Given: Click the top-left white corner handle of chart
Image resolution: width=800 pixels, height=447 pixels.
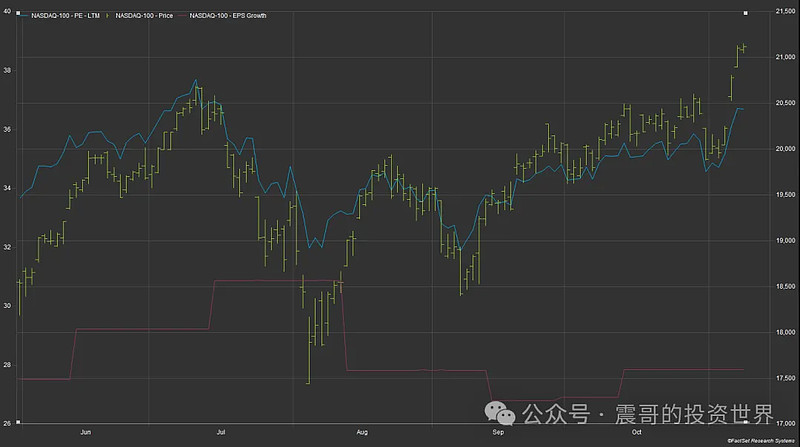Looking at the screenshot, I should (18, 13).
